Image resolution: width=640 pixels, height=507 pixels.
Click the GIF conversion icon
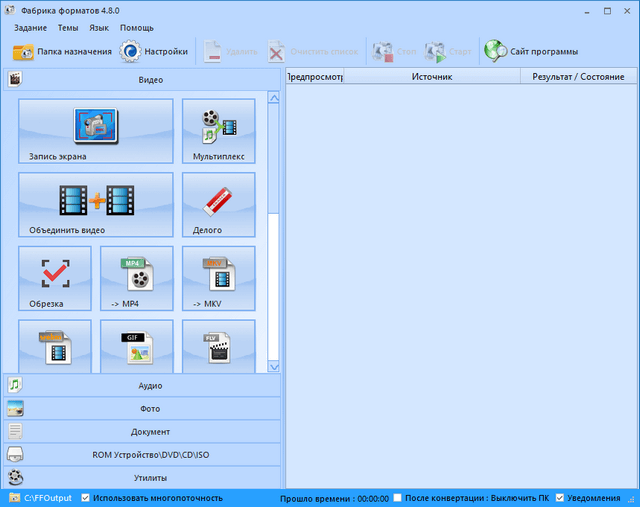point(136,347)
